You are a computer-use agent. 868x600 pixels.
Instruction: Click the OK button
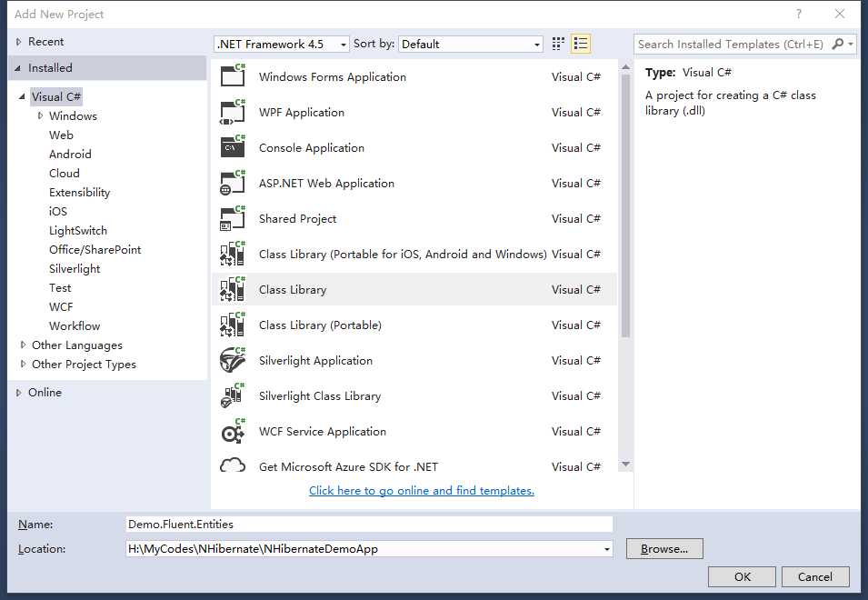(x=742, y=576)
